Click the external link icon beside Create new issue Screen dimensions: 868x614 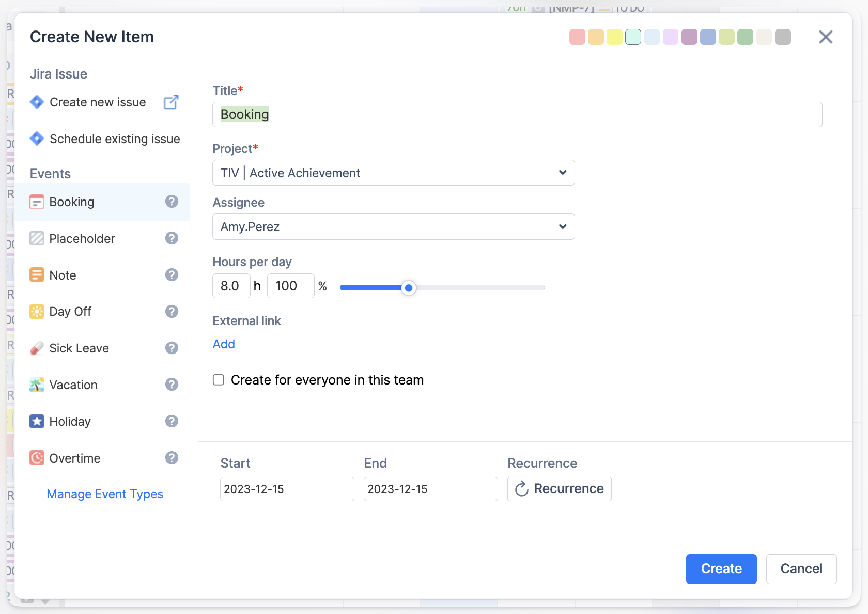[x=171, y=102]
